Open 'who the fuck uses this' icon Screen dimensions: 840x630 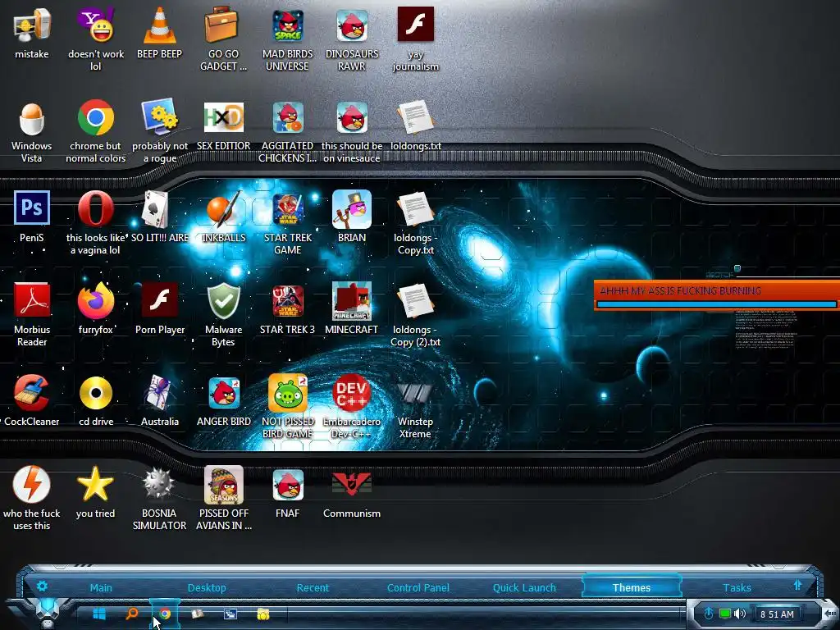[x=32, y=485]
